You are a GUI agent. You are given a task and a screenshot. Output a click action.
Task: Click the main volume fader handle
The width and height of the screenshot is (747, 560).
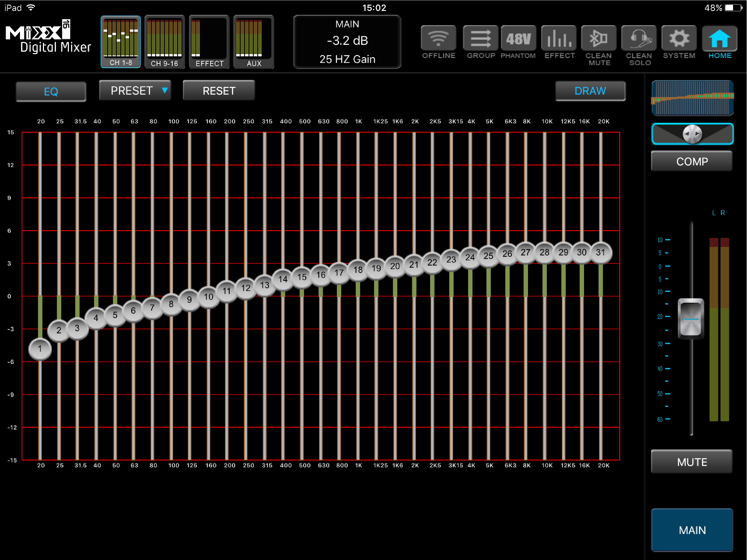click(691, 319)
